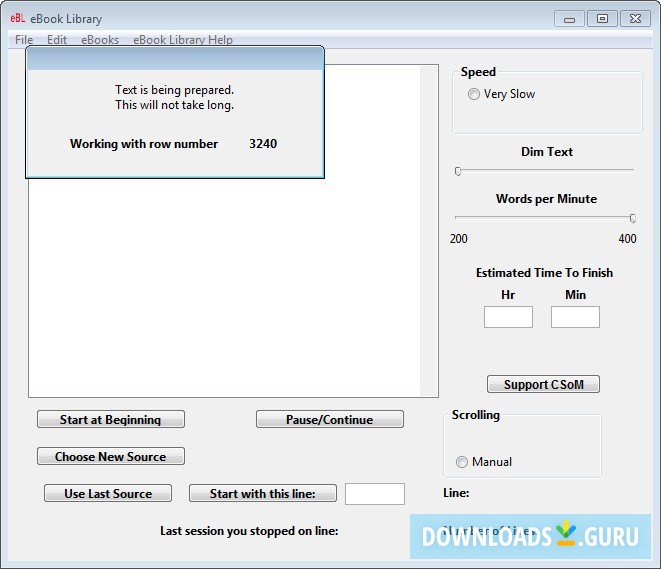Click the eBL application icon in title bar
Viewport: 661px width, 569px height.
(18, 18)
